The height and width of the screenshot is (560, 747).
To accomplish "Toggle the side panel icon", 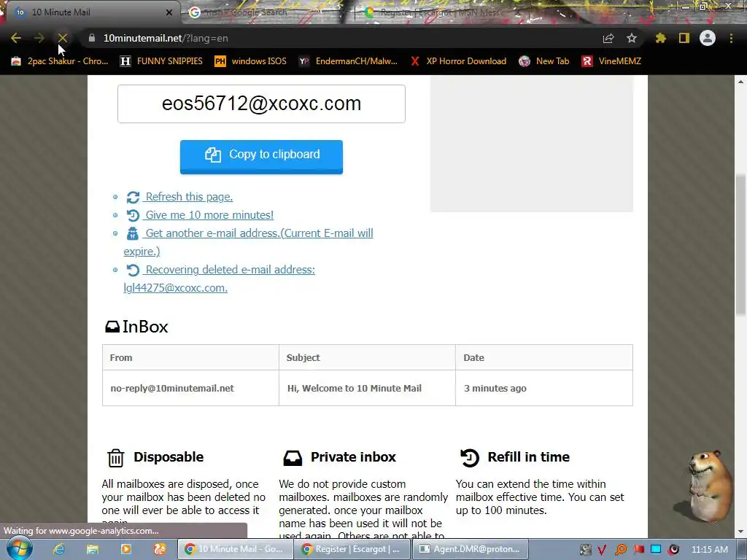I will point(684,38).
